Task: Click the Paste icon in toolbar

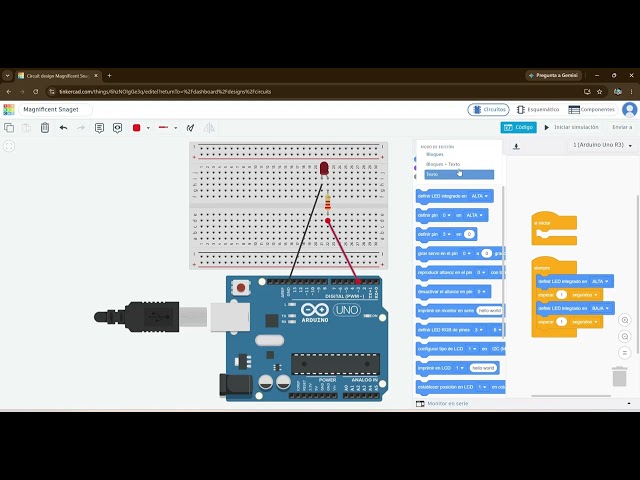Action: coord(27,128)
